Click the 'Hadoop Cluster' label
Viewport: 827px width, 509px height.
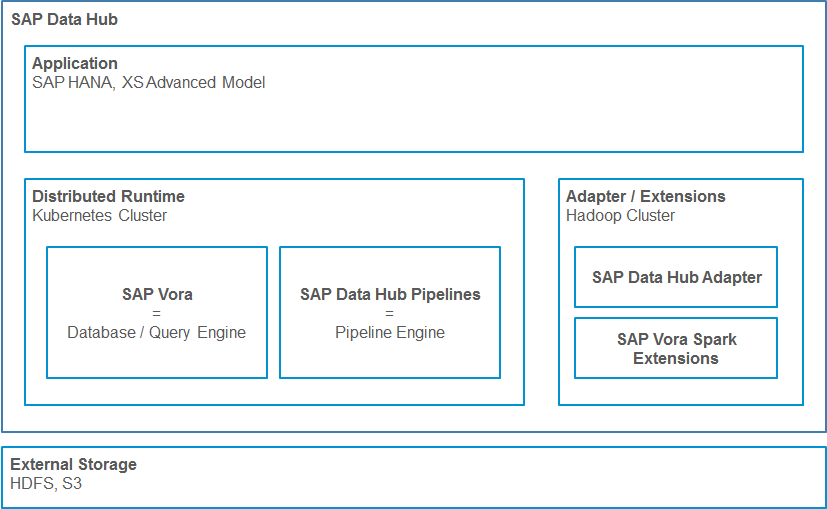click(x=620, y=216)
